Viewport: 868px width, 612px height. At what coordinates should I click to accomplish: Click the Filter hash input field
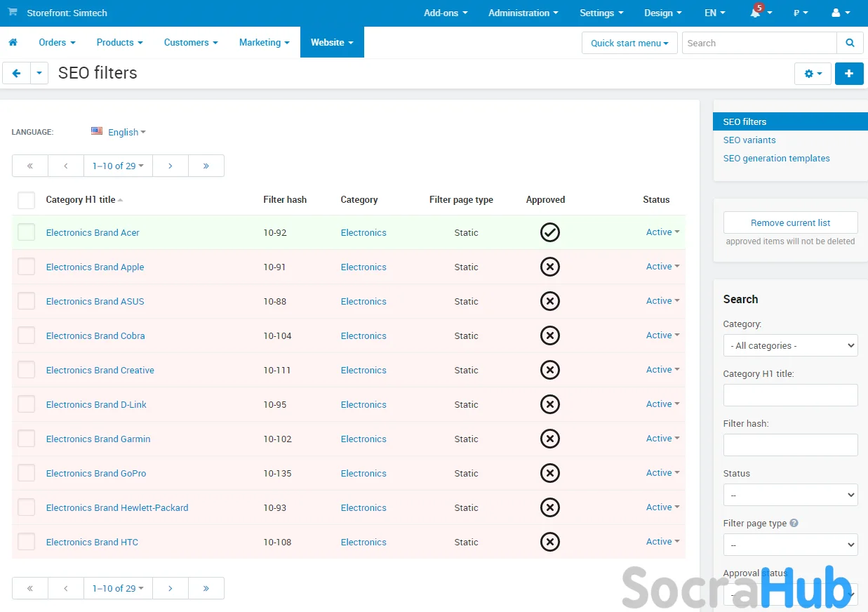pos(790,445)
